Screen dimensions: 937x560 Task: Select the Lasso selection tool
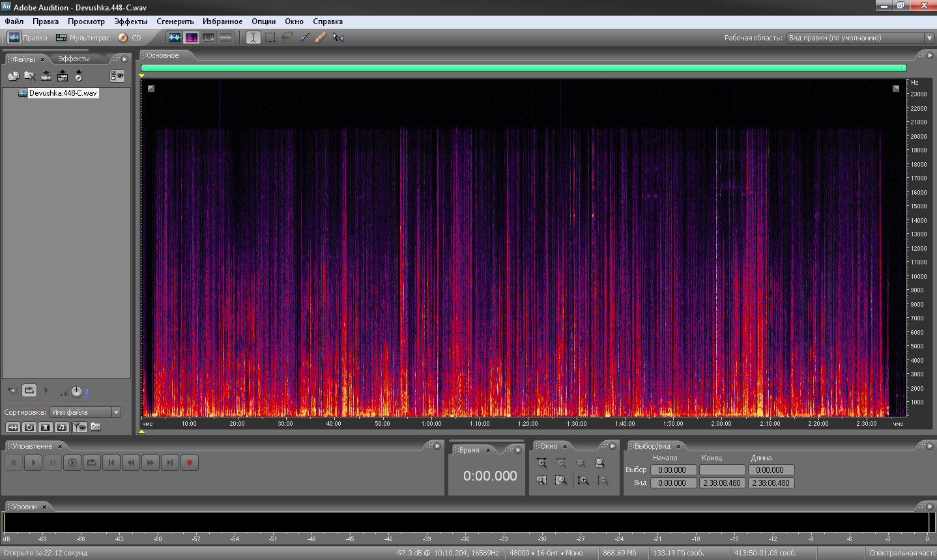(287, 38)
